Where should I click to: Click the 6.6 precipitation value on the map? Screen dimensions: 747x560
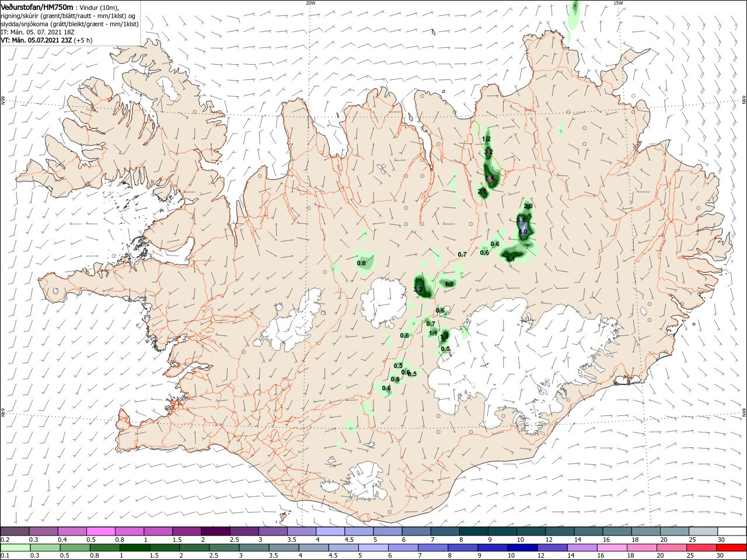click(x=522, y=219)
